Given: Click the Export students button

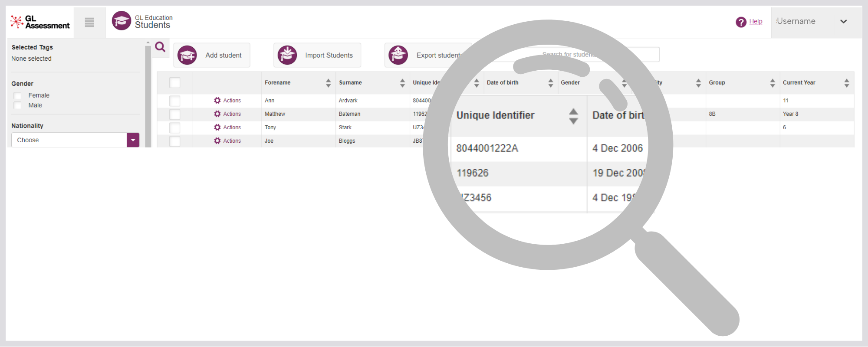Looking at the screenshot, I should point(427,55).
